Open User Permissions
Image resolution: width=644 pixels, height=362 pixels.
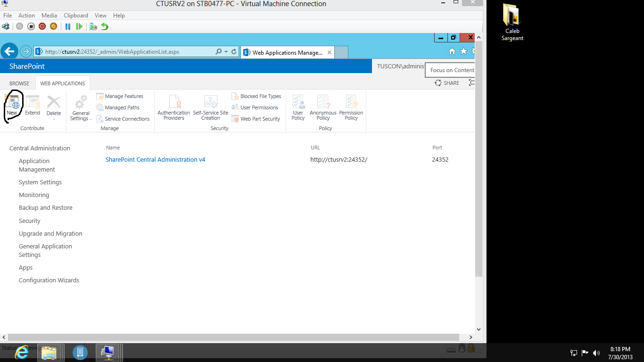[255, 107]
